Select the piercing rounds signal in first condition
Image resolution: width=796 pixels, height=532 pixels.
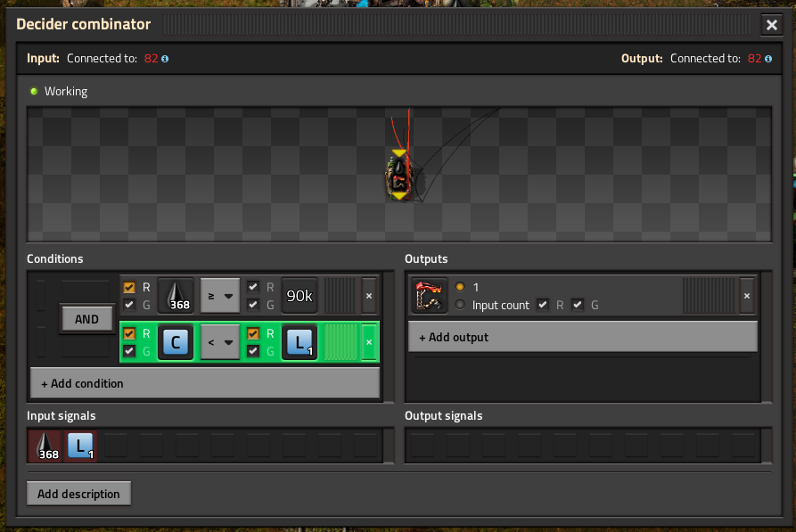click(x=176, y=296)
